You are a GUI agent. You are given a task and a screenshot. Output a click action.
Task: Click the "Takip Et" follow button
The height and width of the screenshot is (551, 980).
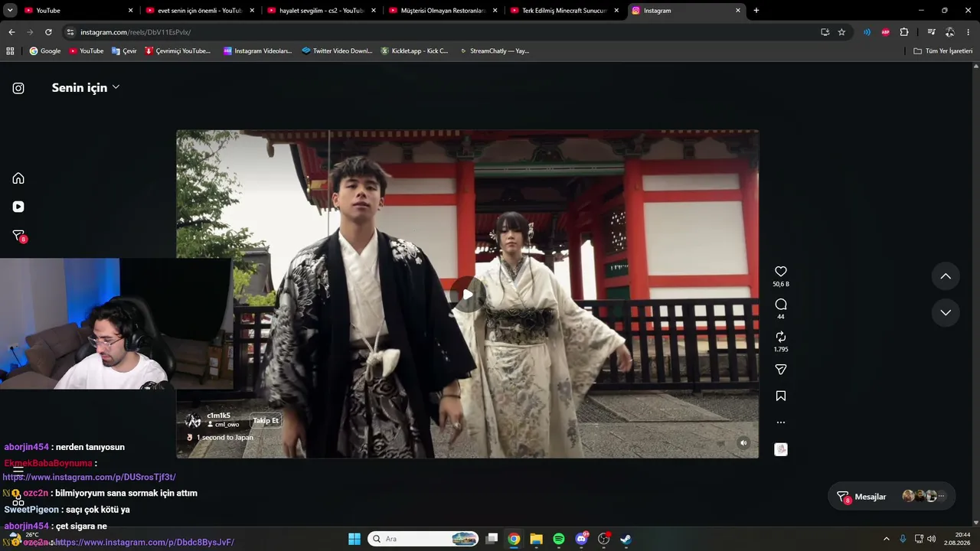266,420
